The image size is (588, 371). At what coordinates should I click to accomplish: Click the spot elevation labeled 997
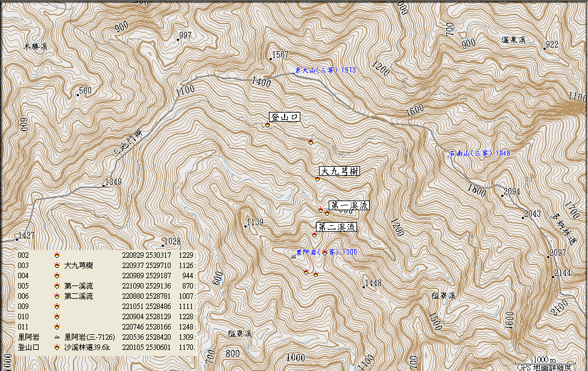coord(184,36)
